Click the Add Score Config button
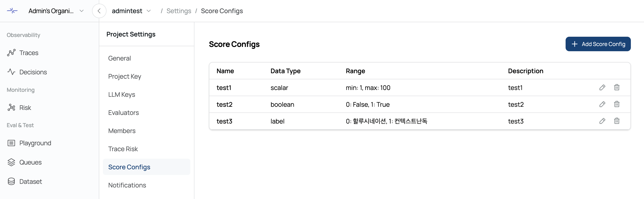This screenshot has width=644, height=199. tap(598, 44)
